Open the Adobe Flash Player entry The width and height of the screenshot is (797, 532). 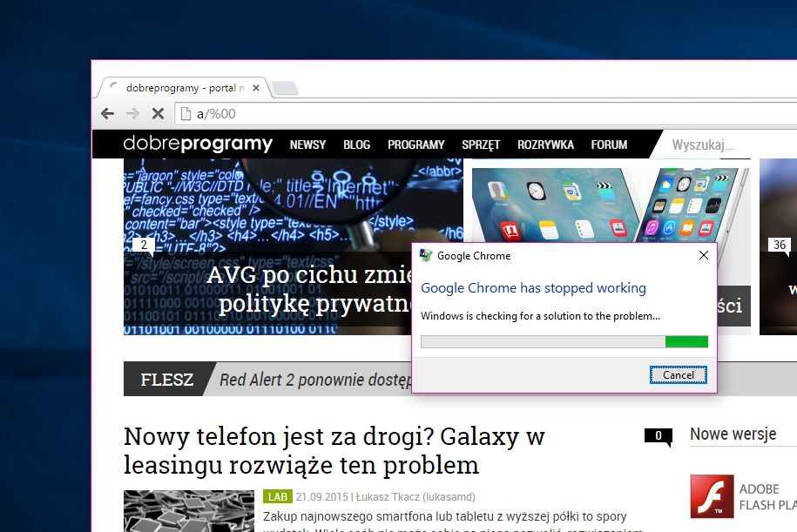point(743,496)
